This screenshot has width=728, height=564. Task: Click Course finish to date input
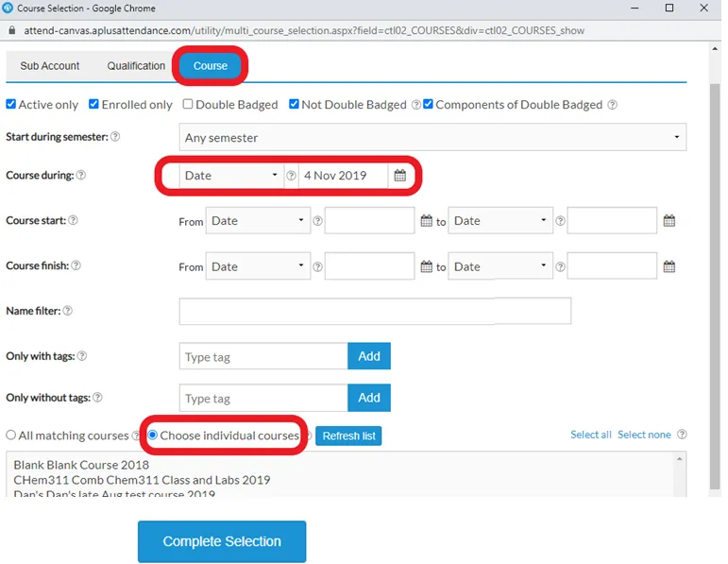612,266
